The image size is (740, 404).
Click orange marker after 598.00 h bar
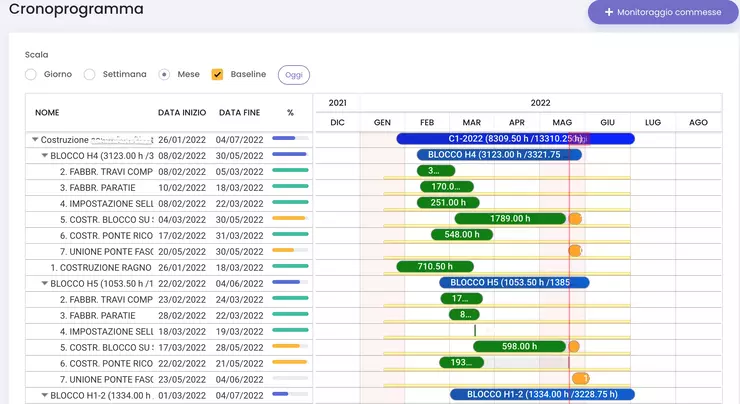[573, 346]
